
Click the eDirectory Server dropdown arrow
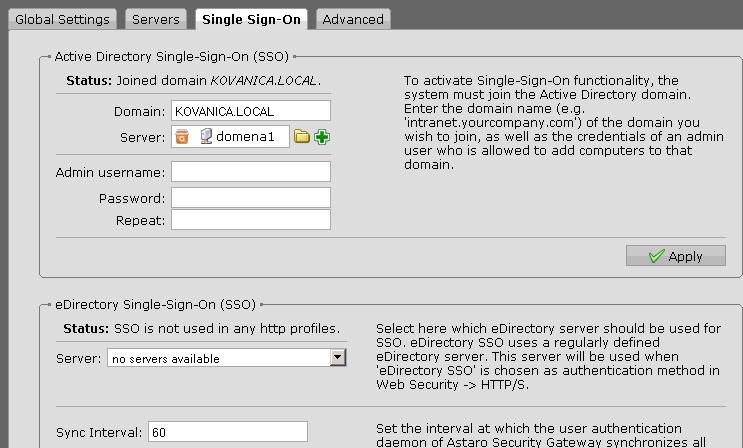pos(338,357)
